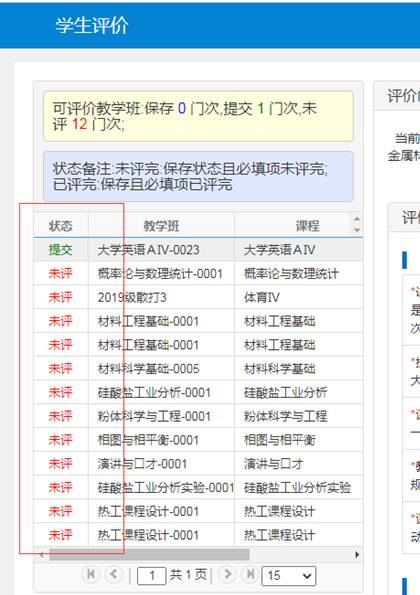The height and width of the screenshot is (595, 420).
Task: Go to last page pagination icon
Action: 250,574
